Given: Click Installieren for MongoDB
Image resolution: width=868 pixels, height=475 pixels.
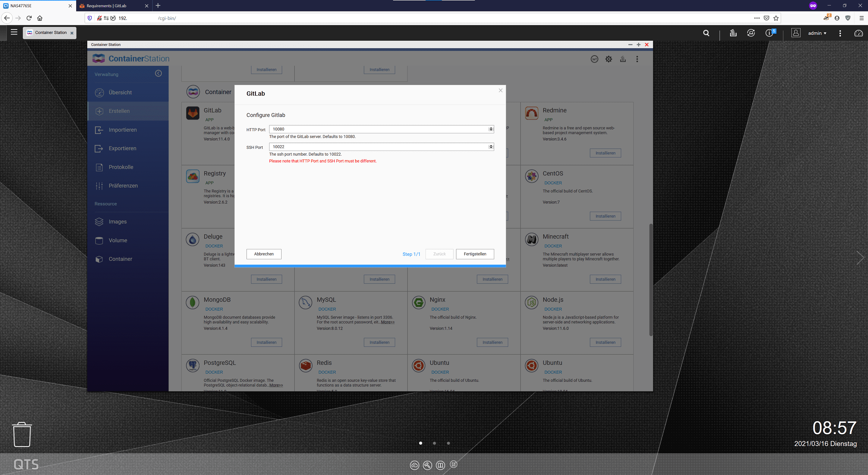Looking at the screenshot, I should pos(266,342).
